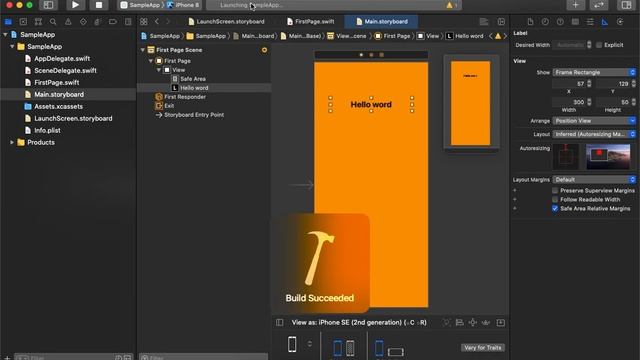
Task: Open the Attributes inspector
Action: [x=590, y=22]
